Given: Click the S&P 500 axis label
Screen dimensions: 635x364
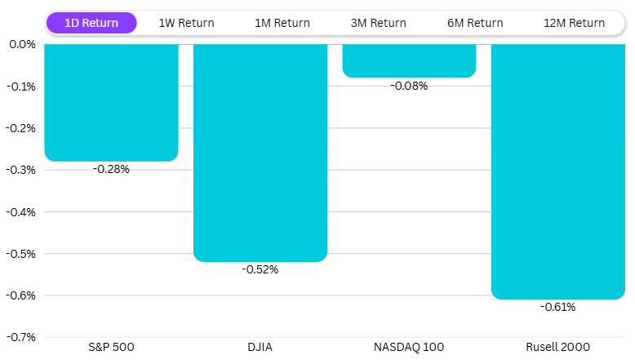Looking at the screenshot, I should [x=111, y=347].
